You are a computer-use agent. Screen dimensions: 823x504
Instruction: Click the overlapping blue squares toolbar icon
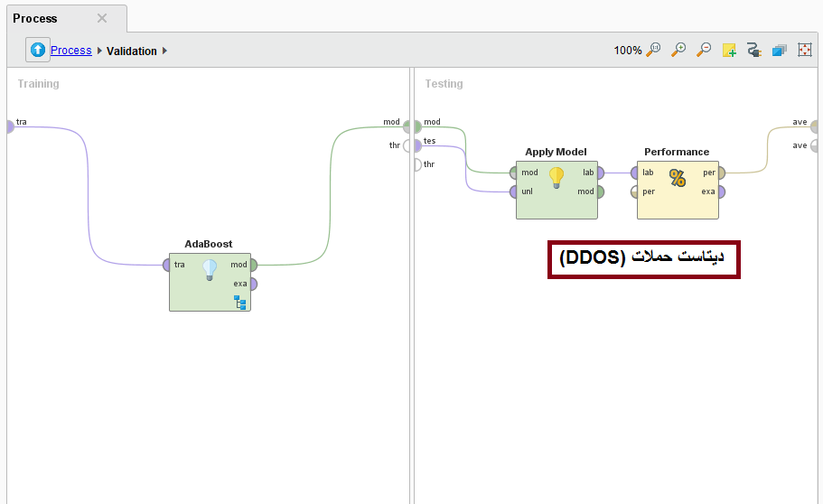pos(780,51)
